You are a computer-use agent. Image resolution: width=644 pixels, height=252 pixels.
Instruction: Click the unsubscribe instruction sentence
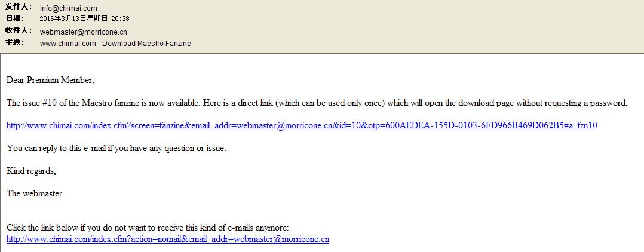tap(148, 228)
